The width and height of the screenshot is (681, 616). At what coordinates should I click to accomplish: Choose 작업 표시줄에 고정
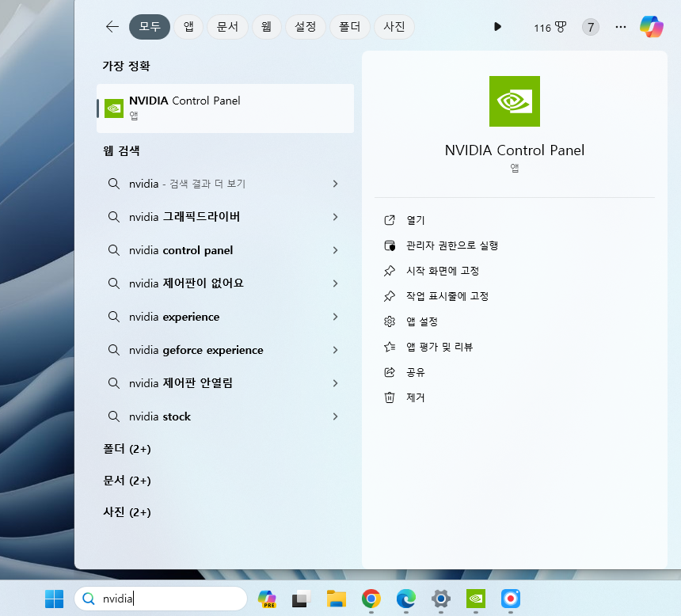point(447,296)
